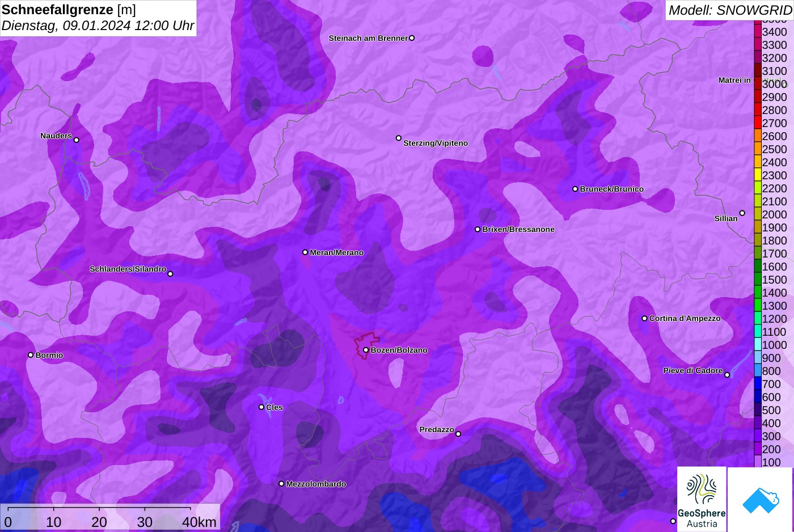Click the 'Modell: SNOWGRID' label
The width and height of the screenshot is (794, 532).
tap(730, 10)
